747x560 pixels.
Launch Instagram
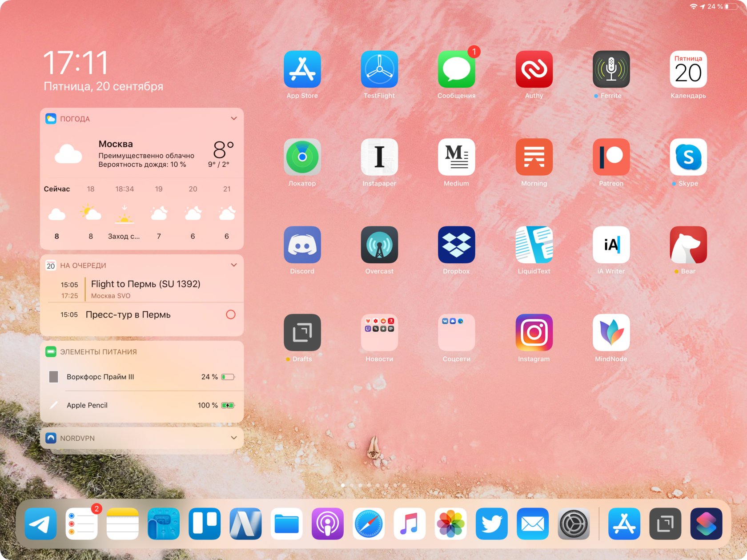pos(534,332)
